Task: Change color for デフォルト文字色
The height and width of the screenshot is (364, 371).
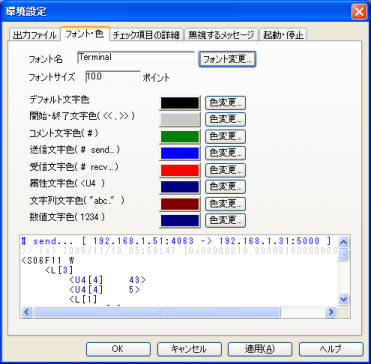Action: pos(225,103)
